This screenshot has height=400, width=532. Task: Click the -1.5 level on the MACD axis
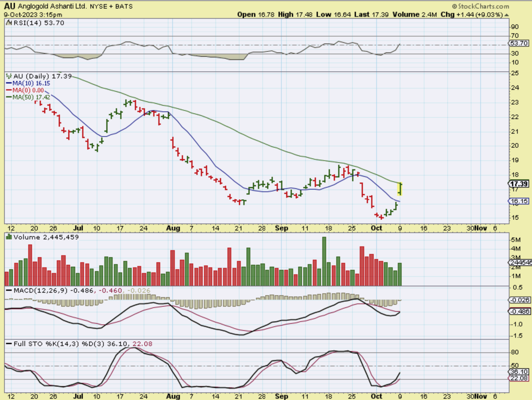516,336
